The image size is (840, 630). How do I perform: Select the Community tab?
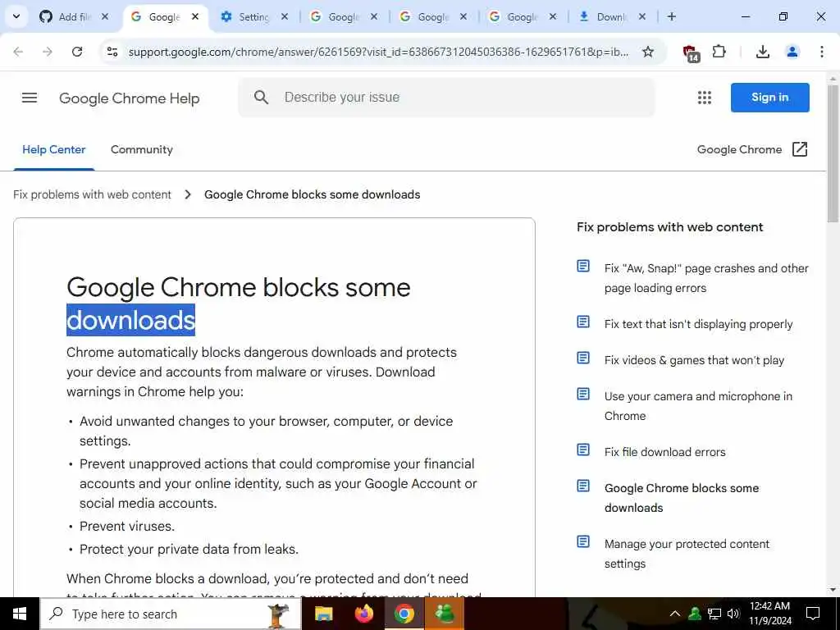tap(141, 149)
